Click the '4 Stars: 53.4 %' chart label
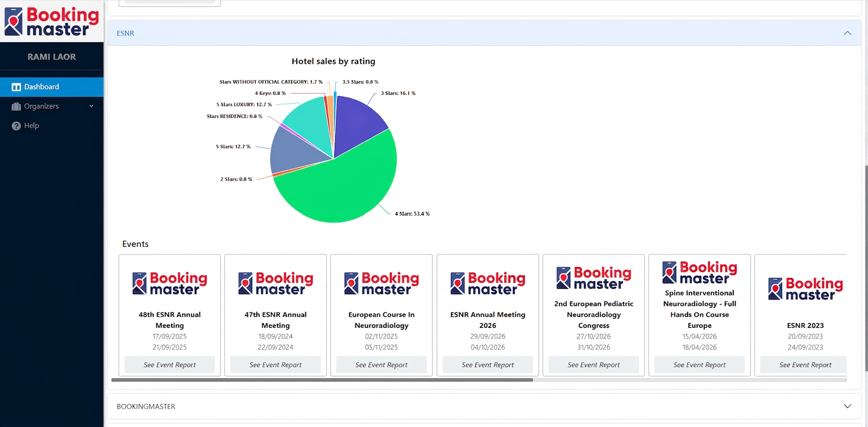Screen dimensions: 868x427 tap(412, 213)
